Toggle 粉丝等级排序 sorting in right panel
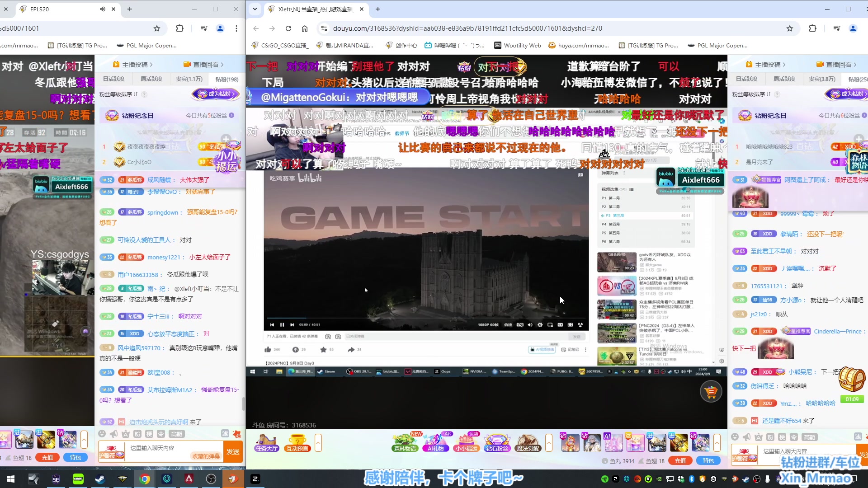The image size is (868, 488). (751, 94)
